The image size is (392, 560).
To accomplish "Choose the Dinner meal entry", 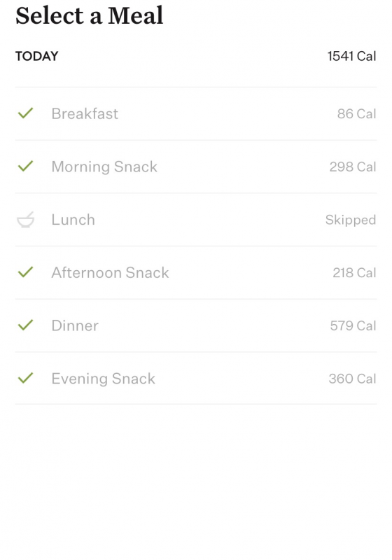I will (195, 325).
